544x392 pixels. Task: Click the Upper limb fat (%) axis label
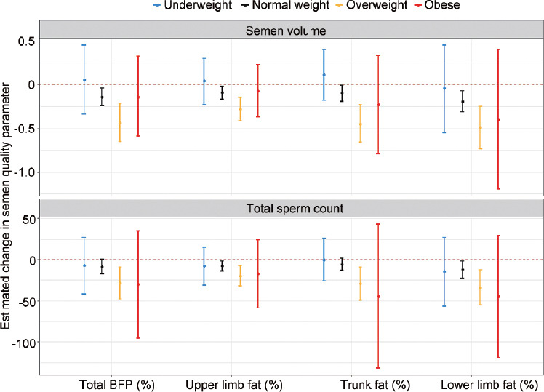231,384
